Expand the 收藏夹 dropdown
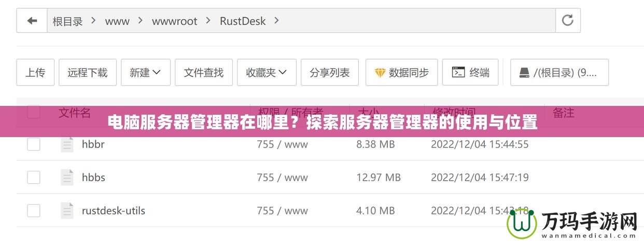Viewport: 644px width, 243px height. (267, 72)
